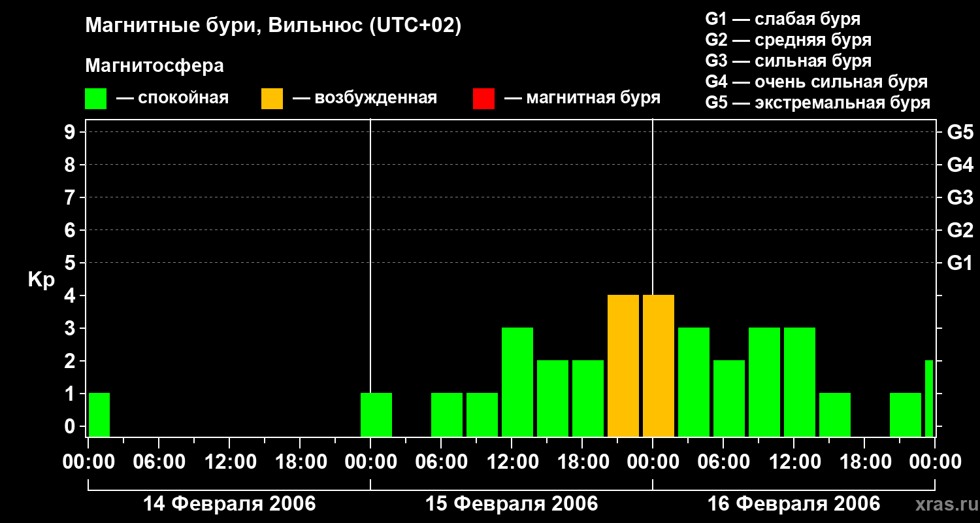Image resolution: width=980 pixels, height=523 pixels.
Task: Click the 'G3' label on the right axis
Action: (x=960, y=197)
